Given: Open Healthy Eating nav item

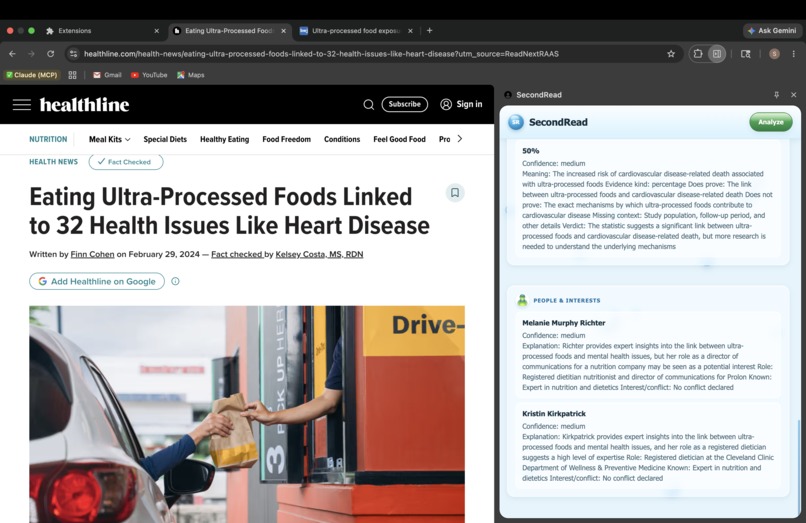Looking at the screenshot, I should pyautogui.click(x=225, y=139).
